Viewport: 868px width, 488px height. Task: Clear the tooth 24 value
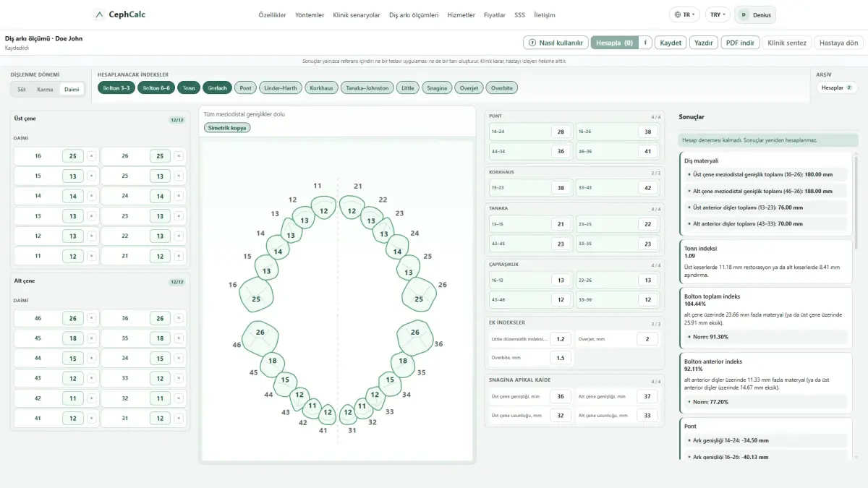click(179, 196)
